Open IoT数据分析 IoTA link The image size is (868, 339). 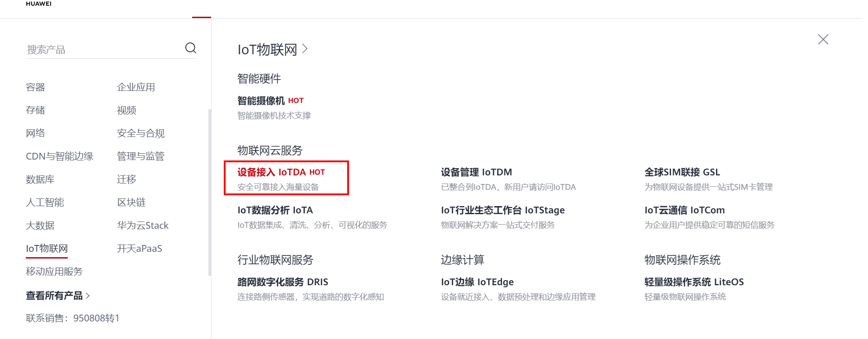(275, 210)
